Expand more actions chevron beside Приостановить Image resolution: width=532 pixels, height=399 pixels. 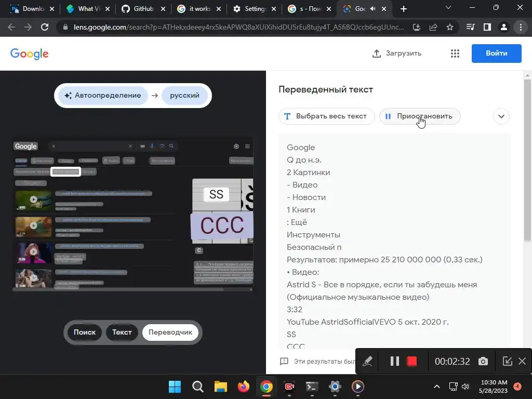(x=501, y=116)
